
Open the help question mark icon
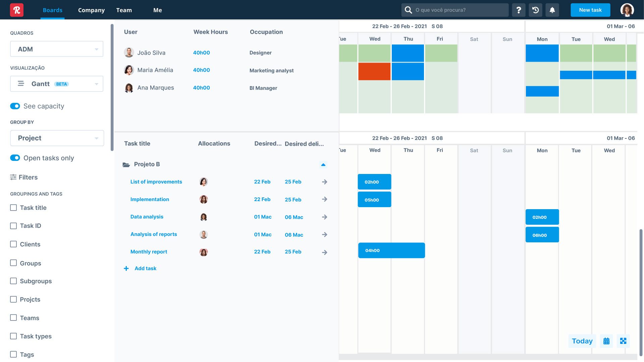[x=519, y=10]
